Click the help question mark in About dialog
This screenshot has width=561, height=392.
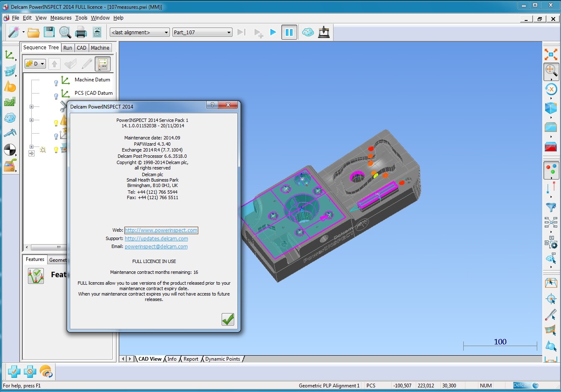(x=212, y=105)
